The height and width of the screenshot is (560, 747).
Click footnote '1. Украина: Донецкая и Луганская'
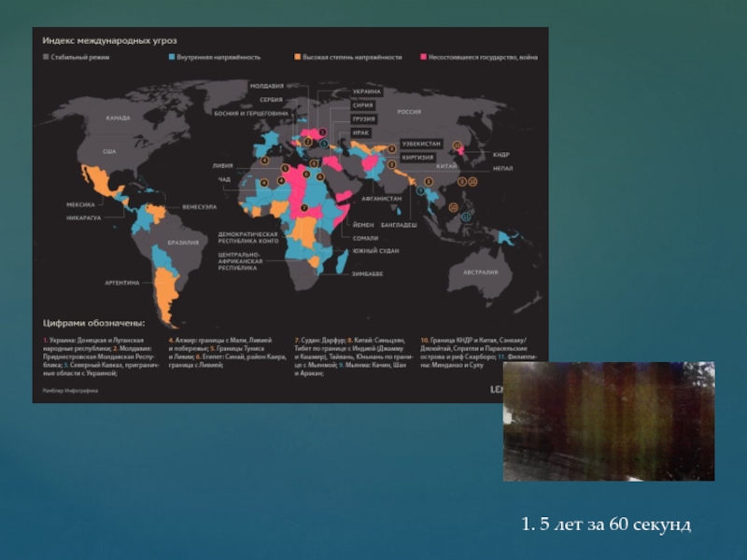click(x=93, y=340)
